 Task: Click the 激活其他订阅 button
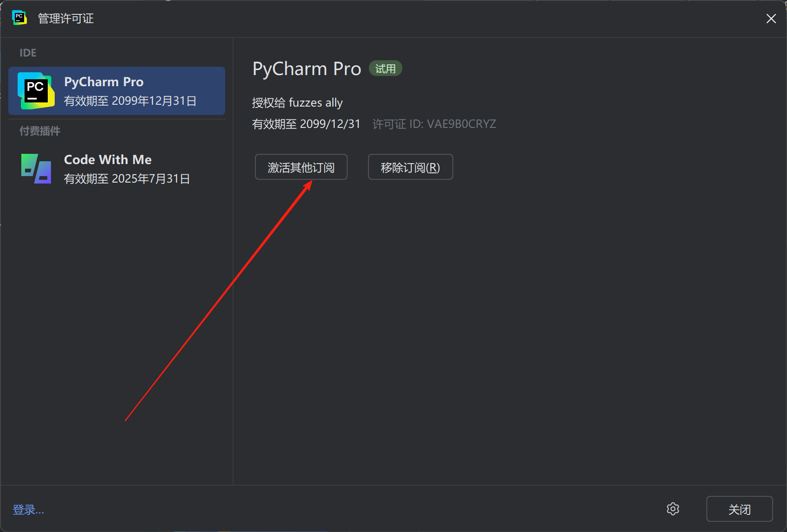click(301, 167)
